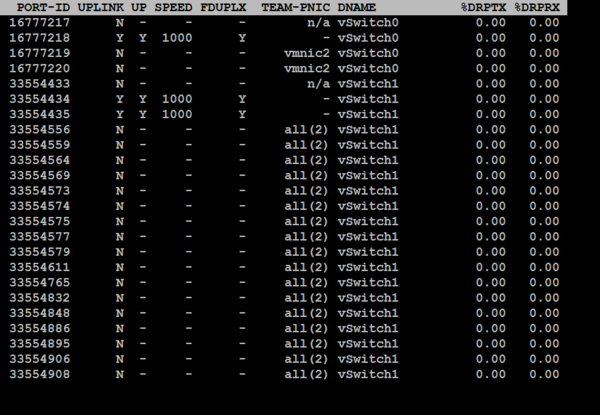600x415 pixels.
Task: Select port ID 33554611
Action: (40, 268)
